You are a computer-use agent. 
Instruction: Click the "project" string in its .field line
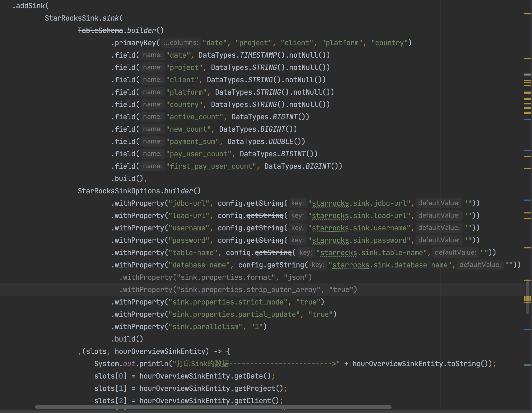(184, 67)
